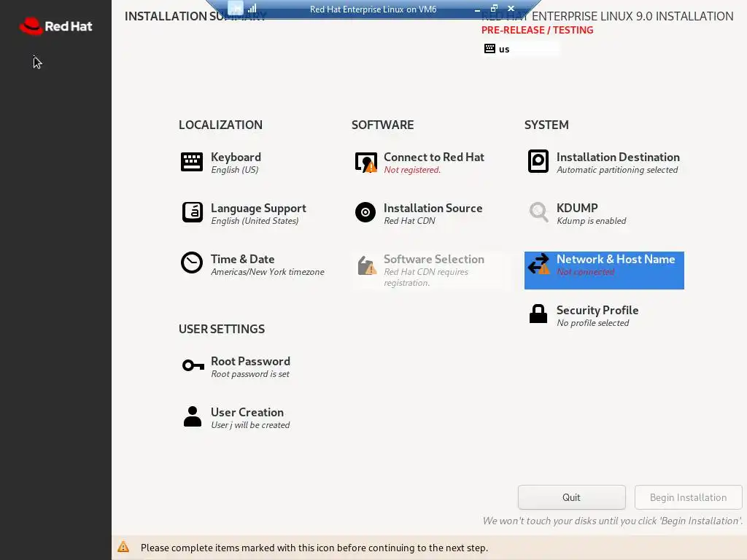The height and width of the screenshot is (560, 747).
Task: Click the 'Not registered.' status text
Action: pos(412,170)
